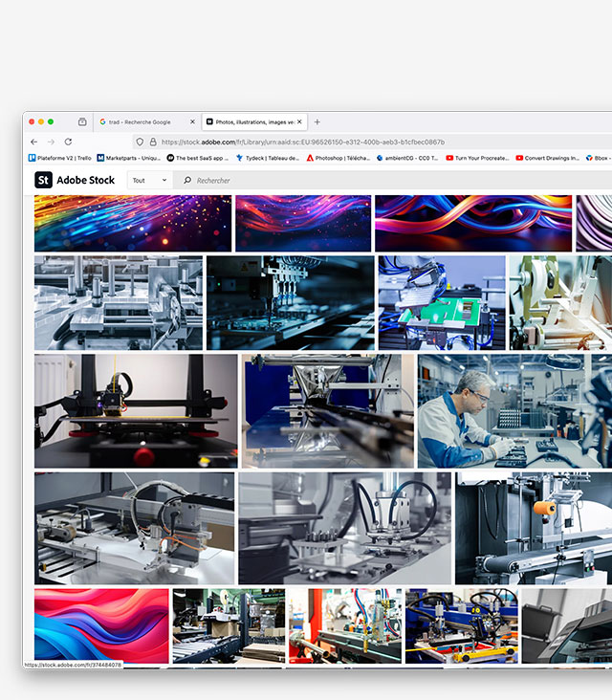Open the blurred machine with blue panels image
This screenshot has width=612, height=700.
[328, 411]
